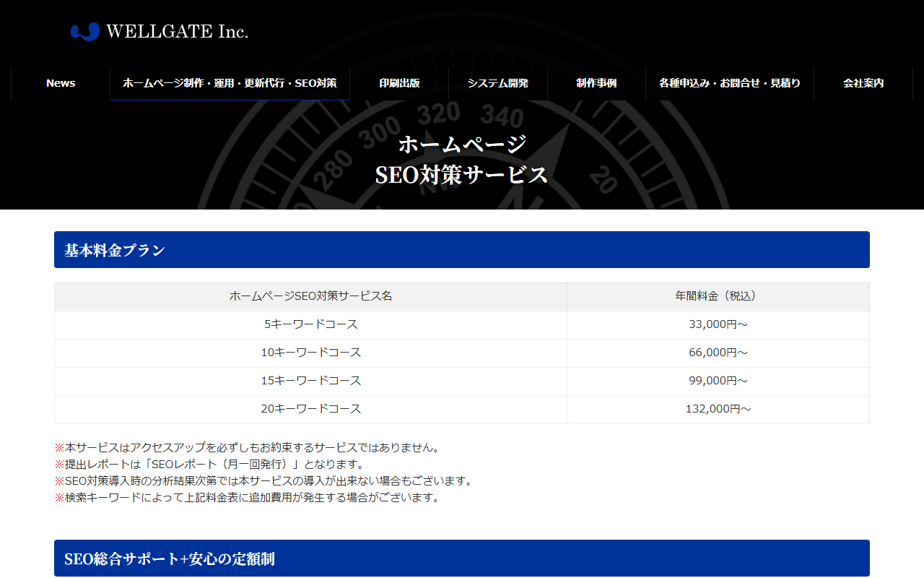Open the ホームページ制作・運用・更新代行・SEO対策 menu
The height and width of the screenshot is (578, 924).
pos(230,83)
